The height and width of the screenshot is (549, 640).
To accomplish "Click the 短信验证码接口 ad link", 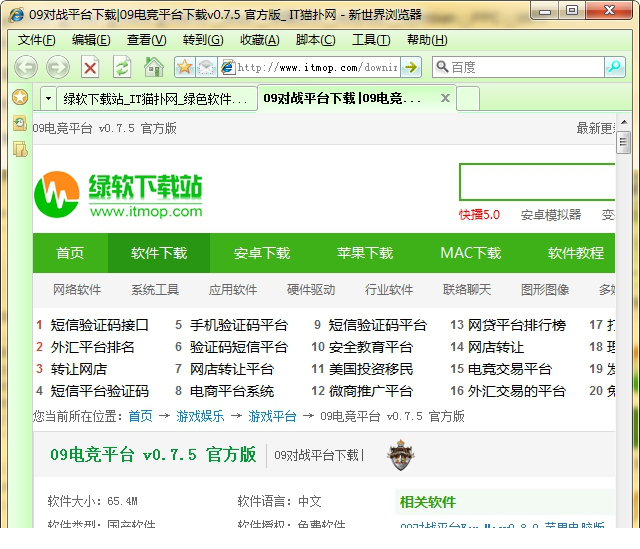I will point(99,325).
